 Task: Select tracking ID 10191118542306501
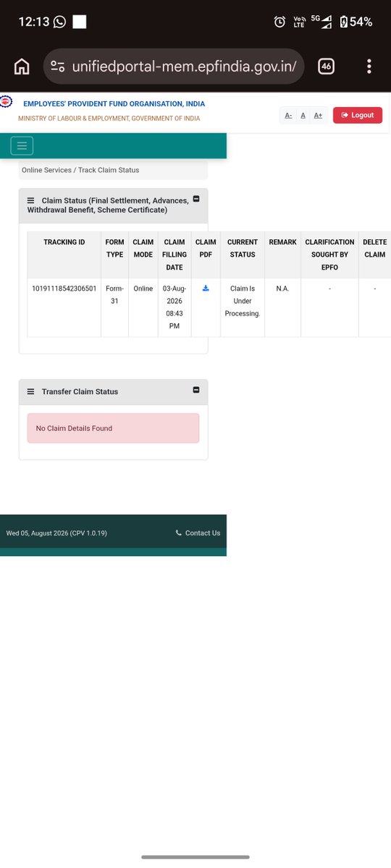coord(64,289)
